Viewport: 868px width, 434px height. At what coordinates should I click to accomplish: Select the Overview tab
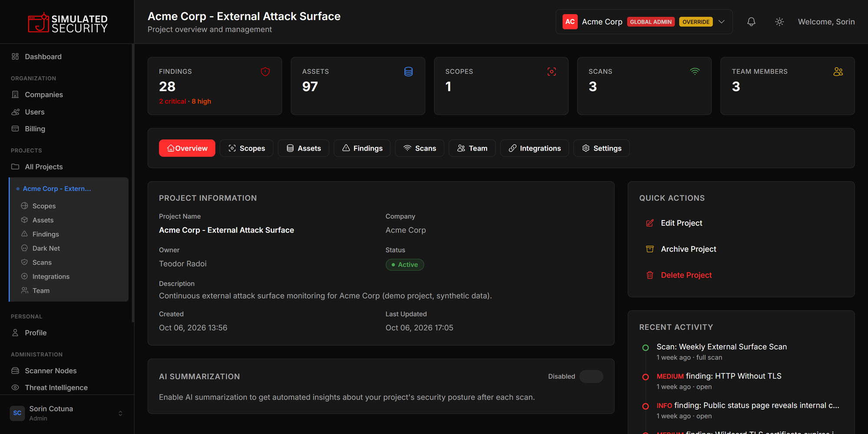pos(187,148)
